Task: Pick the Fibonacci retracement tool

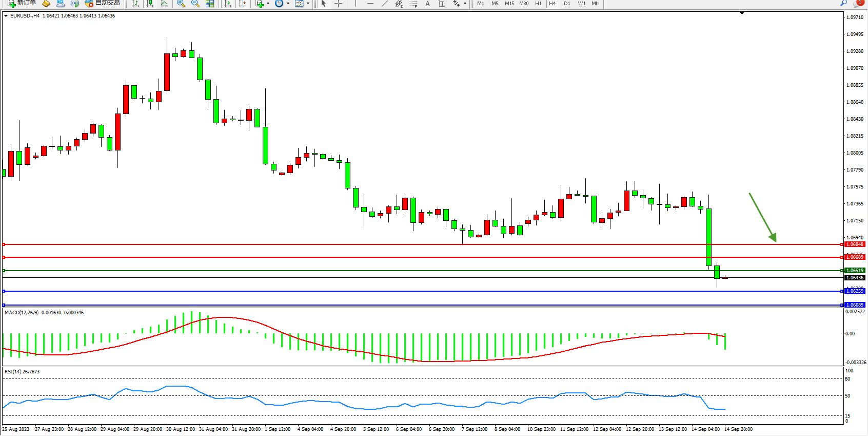Action: (x=413, y=4)
